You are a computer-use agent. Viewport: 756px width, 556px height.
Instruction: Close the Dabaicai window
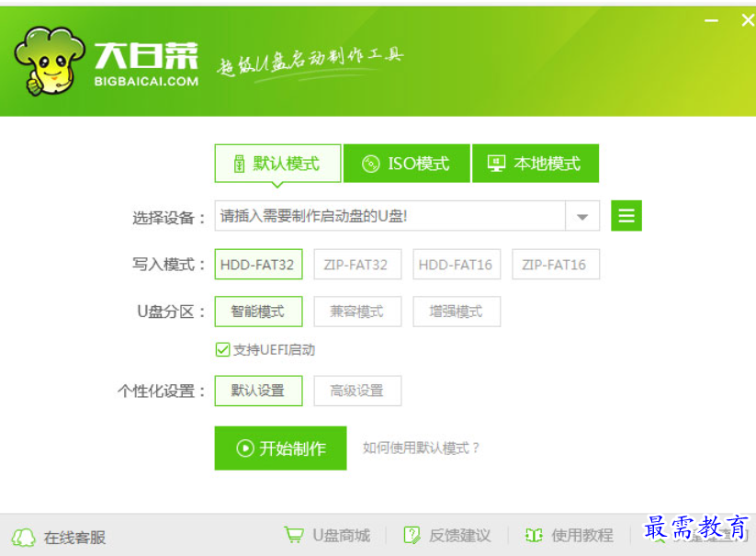(x=748, y=20)
